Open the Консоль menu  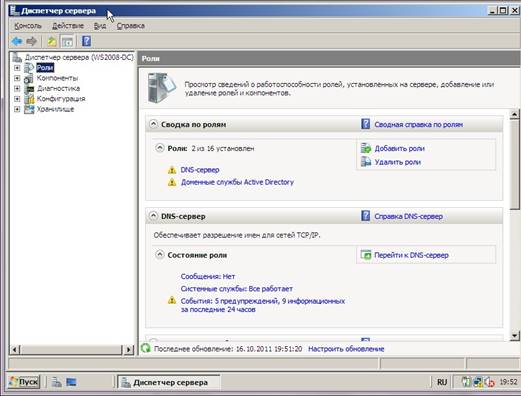pos(28,26)
